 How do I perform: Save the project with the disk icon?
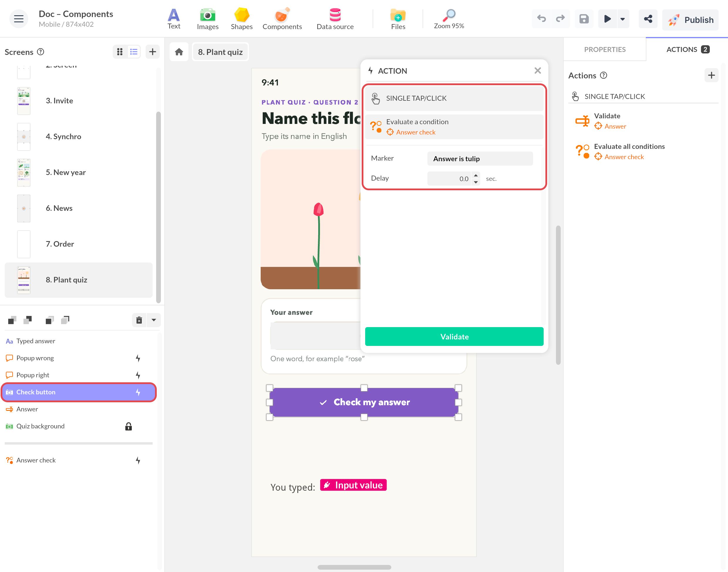[x=584, y=19]
